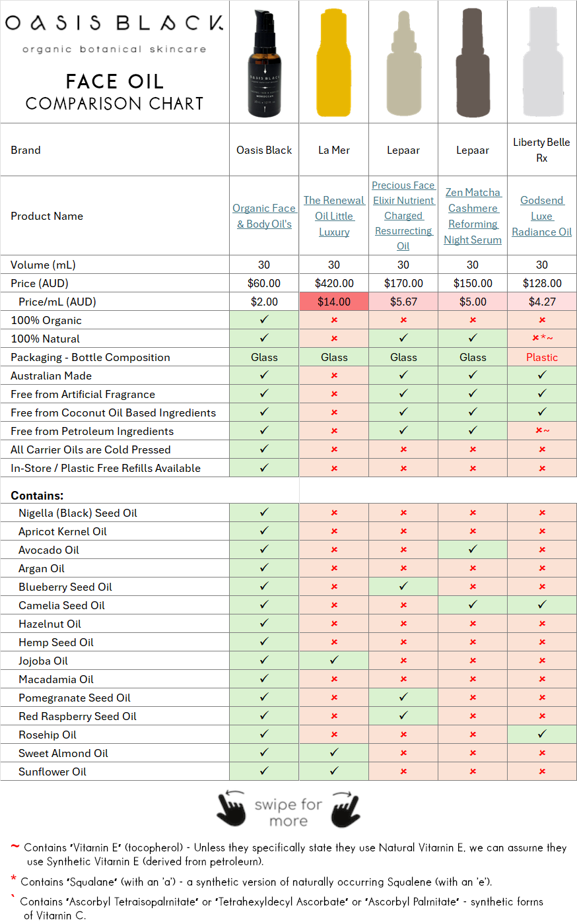The image size is (577, 924).
Task: Click the red $14.00 price-per-mL cell
Action: click(334, 302)
